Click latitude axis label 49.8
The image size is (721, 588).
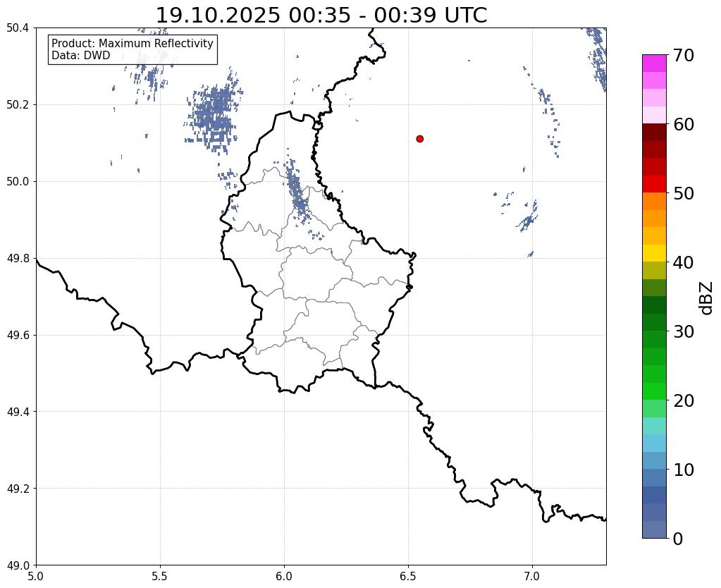point(18,259)
